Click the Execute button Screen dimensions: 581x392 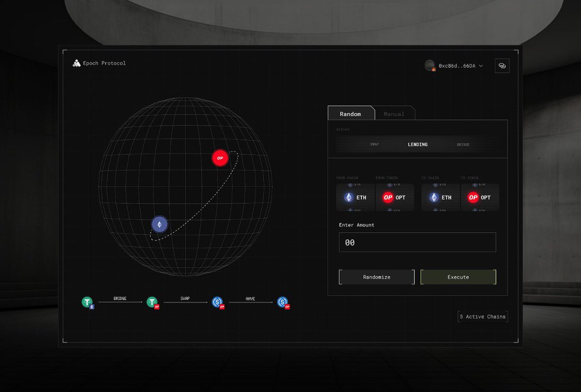pyautogui.click(x=458, y=277)
